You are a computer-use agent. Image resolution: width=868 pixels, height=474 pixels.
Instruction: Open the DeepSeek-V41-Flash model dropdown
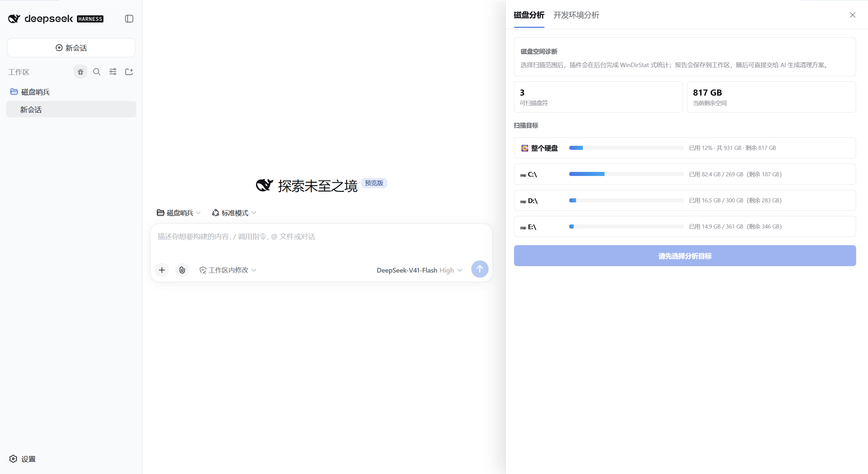(x=419, y=270)
